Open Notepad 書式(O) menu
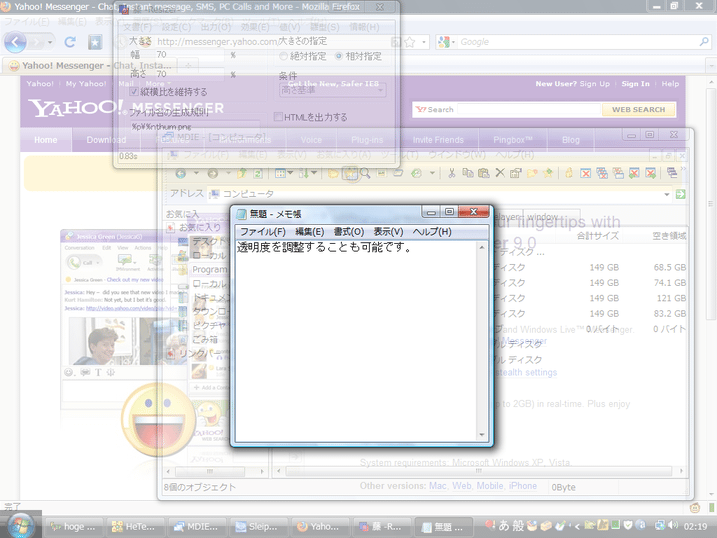 [x=349, y=232]
